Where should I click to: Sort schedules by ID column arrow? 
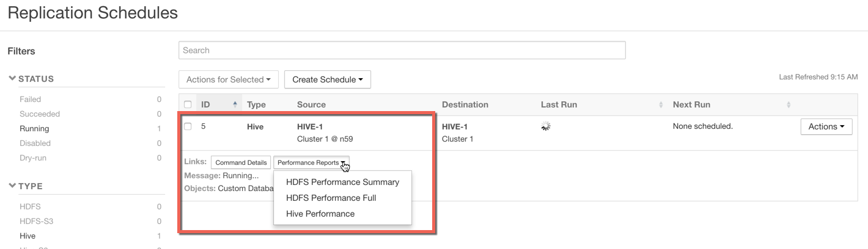click(x=235, y=105)
